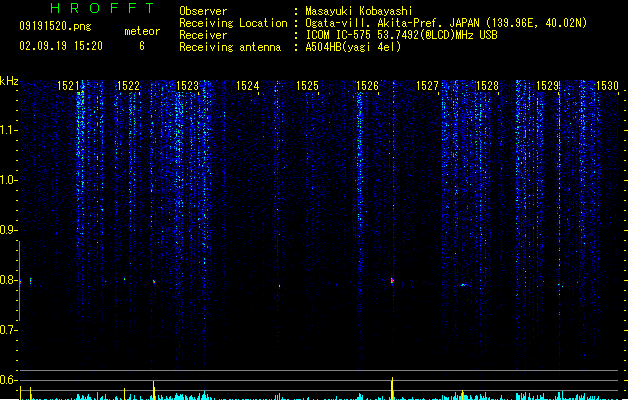Click time marker 1525
629x400 pixels.
307,86
